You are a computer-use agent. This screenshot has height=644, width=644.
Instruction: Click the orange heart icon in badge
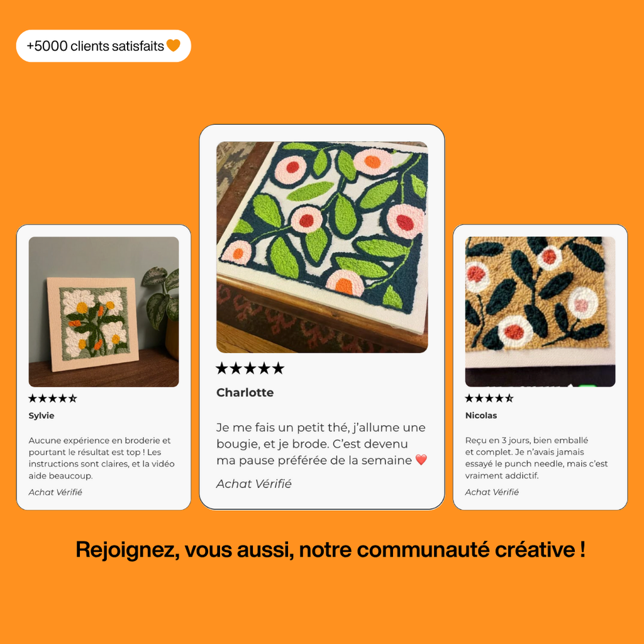(174, 45)
